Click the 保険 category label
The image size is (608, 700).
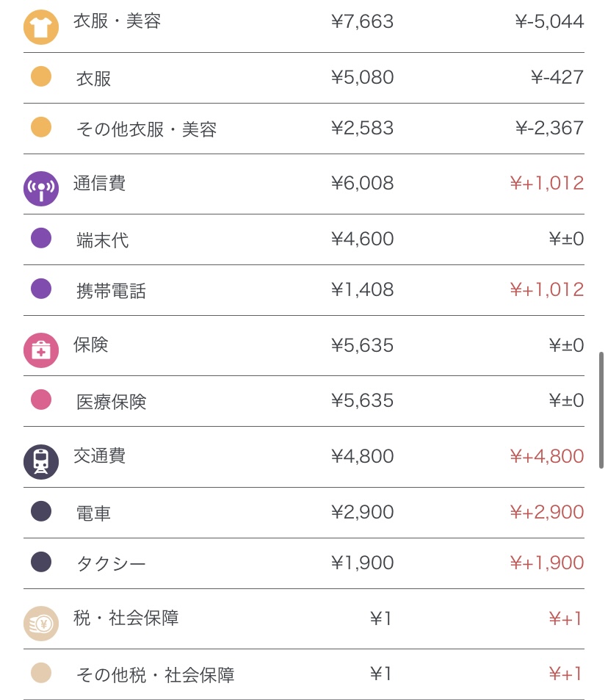click(91, 344)
